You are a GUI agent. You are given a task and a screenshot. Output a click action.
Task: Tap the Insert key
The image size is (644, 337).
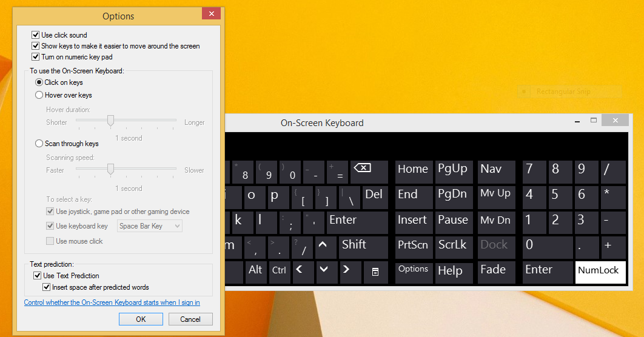click(414, 222)
